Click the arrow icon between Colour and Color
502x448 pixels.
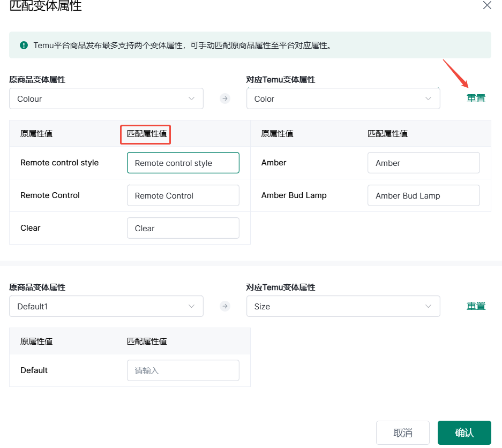[x=225, y=98]
